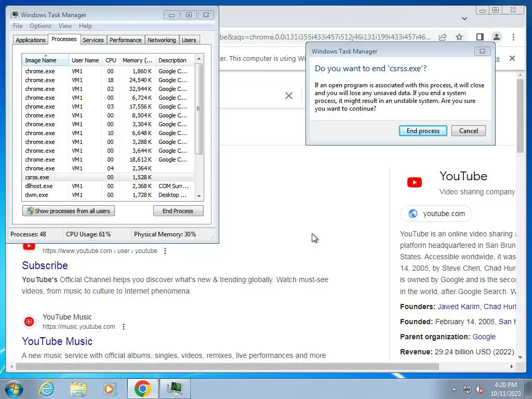Image resolution: width=532 pixels, height=399 pixels.
Task: Sort processes by CPU column
Action: [111, 60]
